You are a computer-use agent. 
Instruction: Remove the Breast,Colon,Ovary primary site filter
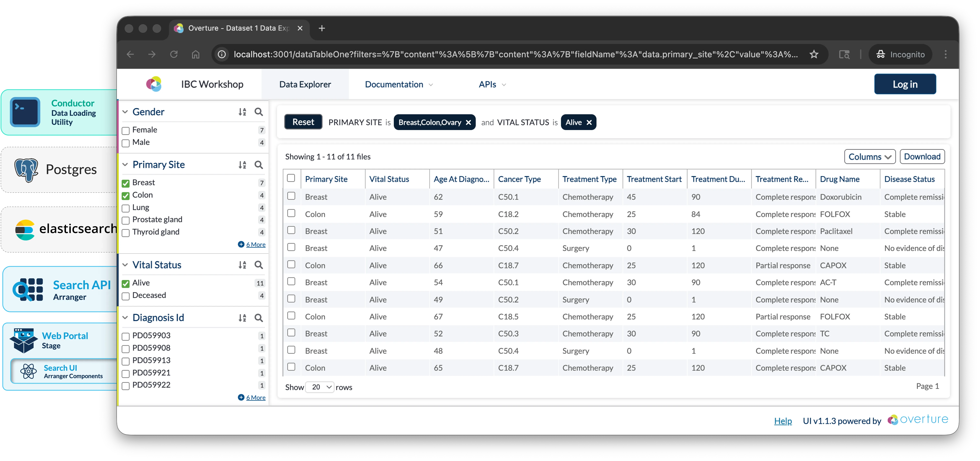(x=468, y=122)
